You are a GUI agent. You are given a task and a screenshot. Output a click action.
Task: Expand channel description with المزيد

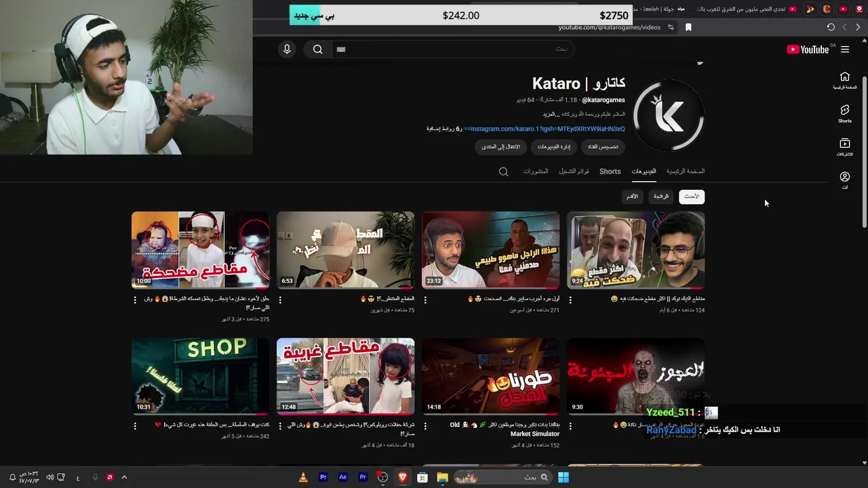click(550, 115)
